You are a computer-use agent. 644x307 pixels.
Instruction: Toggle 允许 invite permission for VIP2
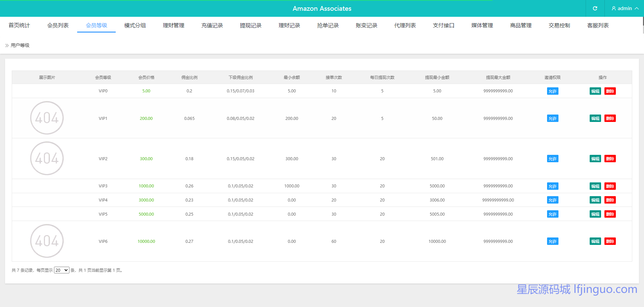[552, 159]
